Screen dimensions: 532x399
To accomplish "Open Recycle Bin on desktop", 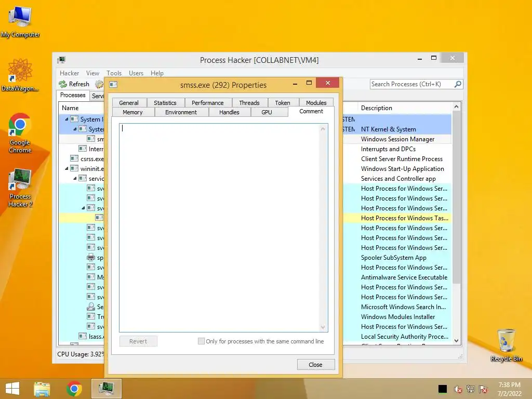I will (506, 345).
